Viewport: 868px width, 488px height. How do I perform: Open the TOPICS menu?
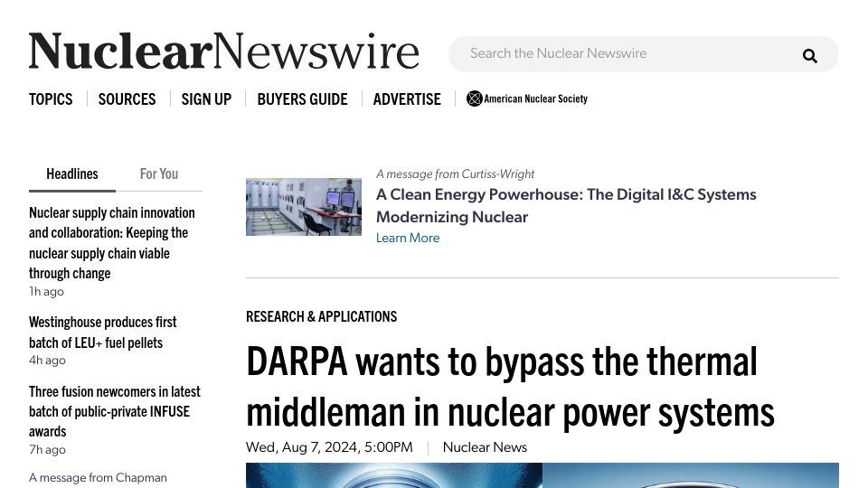[51, 99]
